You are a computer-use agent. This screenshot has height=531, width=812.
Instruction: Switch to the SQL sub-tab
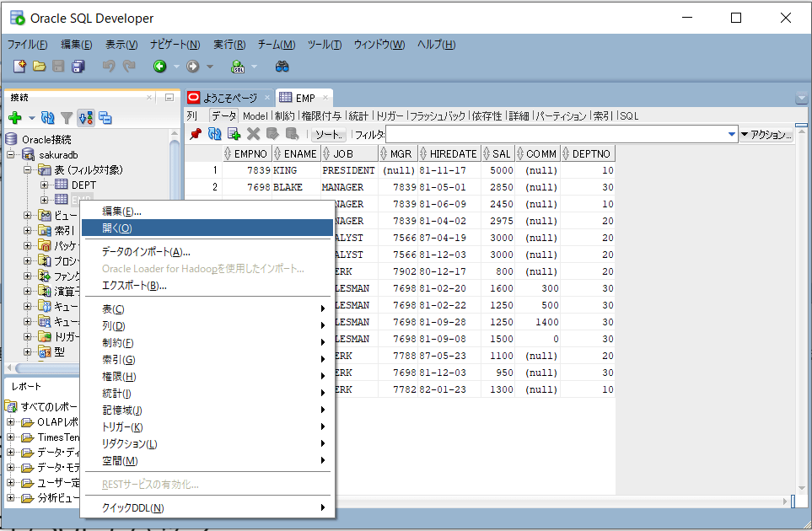coord(629,116)
